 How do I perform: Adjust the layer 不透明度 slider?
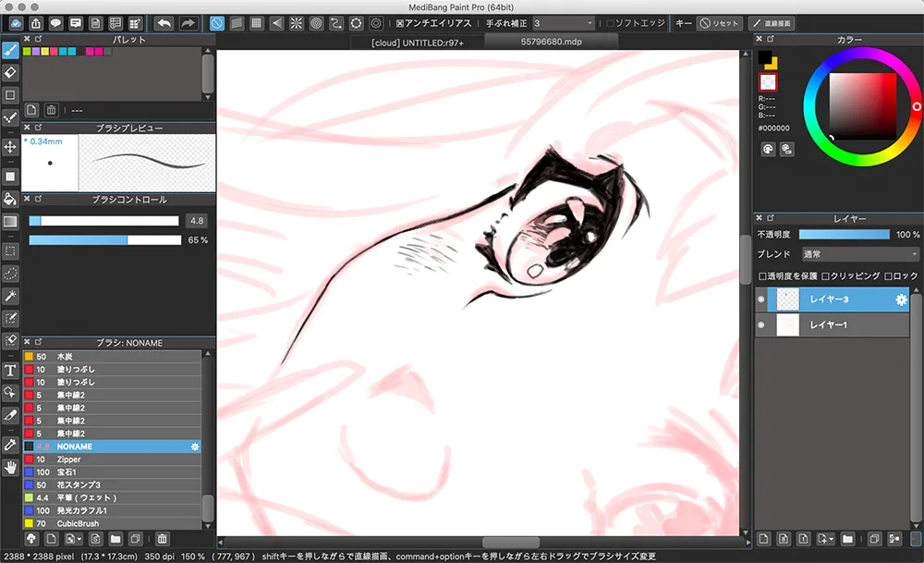(844, 235)
